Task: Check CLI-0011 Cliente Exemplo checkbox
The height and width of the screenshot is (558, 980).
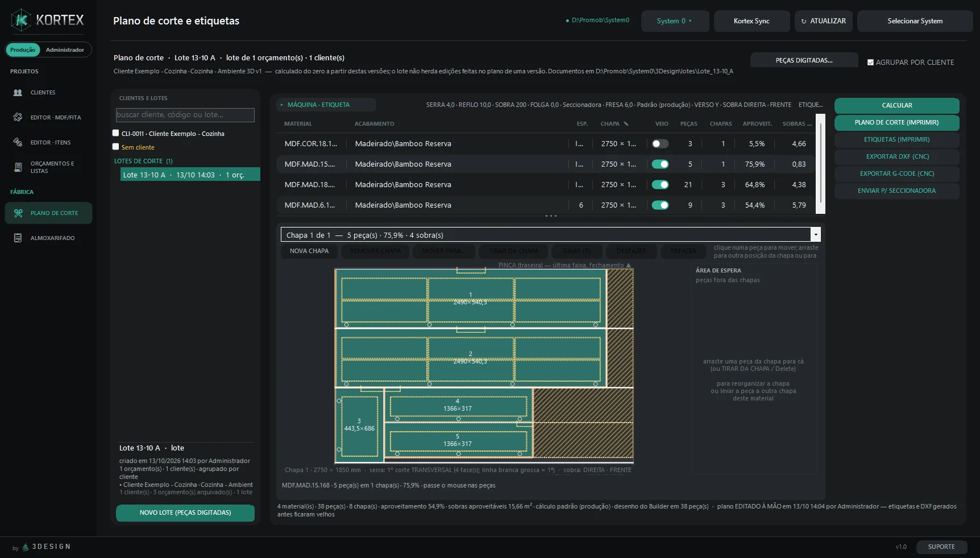Action: click(x=116, y=133)
